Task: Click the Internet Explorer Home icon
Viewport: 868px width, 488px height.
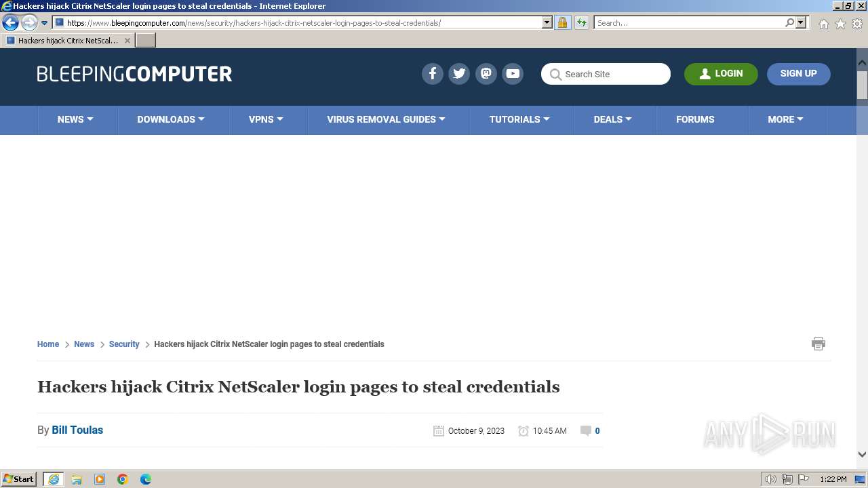Action: coord(823,24)
